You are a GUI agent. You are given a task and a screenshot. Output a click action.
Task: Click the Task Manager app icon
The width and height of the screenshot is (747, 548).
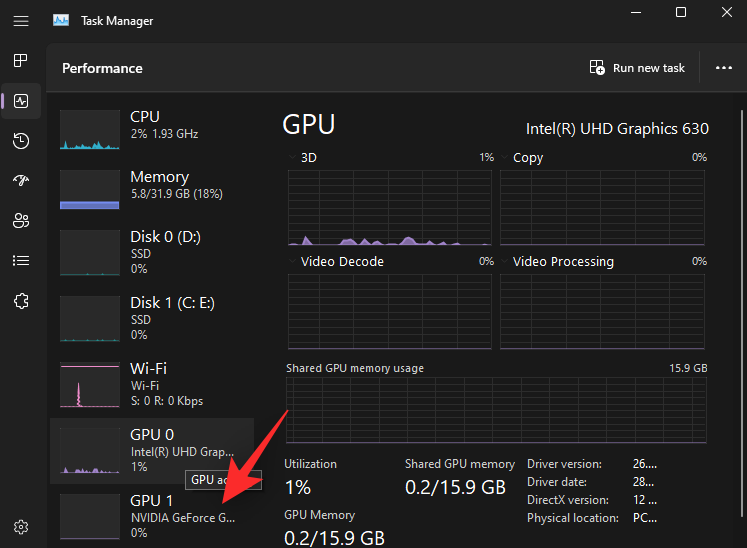coord(61,20)
